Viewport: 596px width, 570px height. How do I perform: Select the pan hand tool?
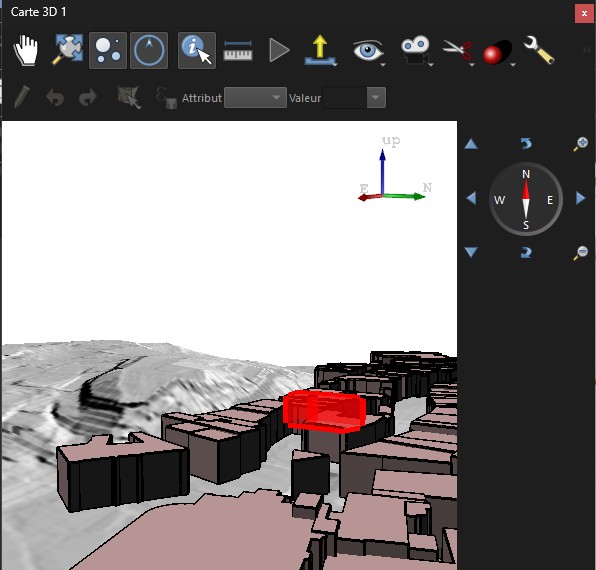point(26,51)
